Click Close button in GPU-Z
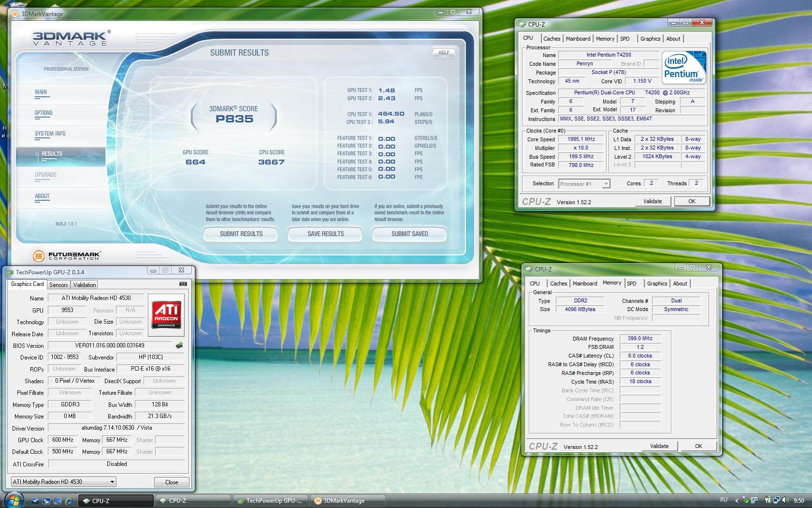 tap(172, 482)
